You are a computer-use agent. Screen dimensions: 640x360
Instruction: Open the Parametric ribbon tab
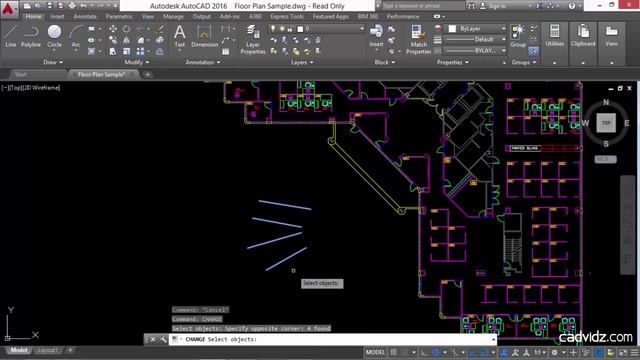click(x=119, y=17)
